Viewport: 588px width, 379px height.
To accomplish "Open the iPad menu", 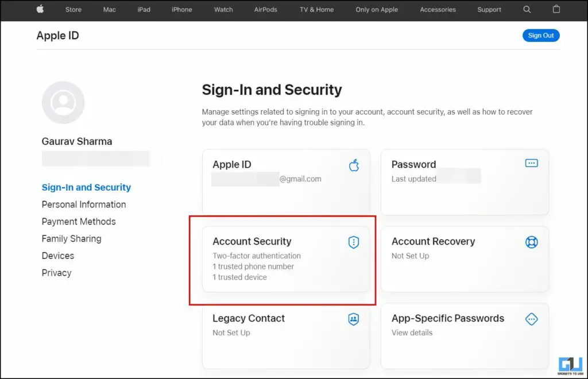I will (144, 10).
